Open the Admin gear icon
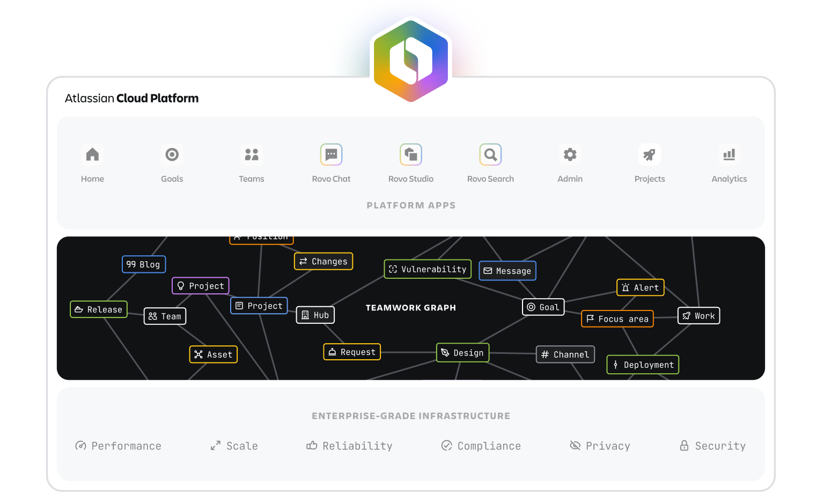The height and width of the screenshot is (504, 824). tap(570, 155)
